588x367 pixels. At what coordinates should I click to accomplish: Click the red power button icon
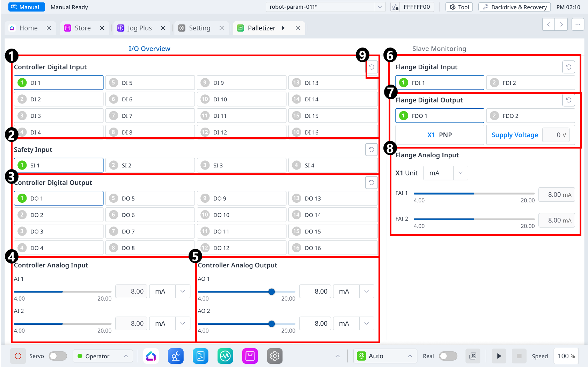(x=18, y=356)
